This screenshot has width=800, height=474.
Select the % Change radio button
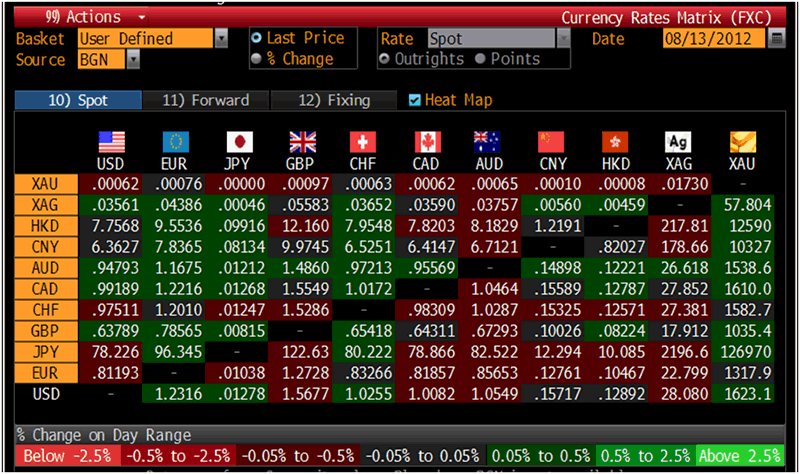[x=257, y=59]
